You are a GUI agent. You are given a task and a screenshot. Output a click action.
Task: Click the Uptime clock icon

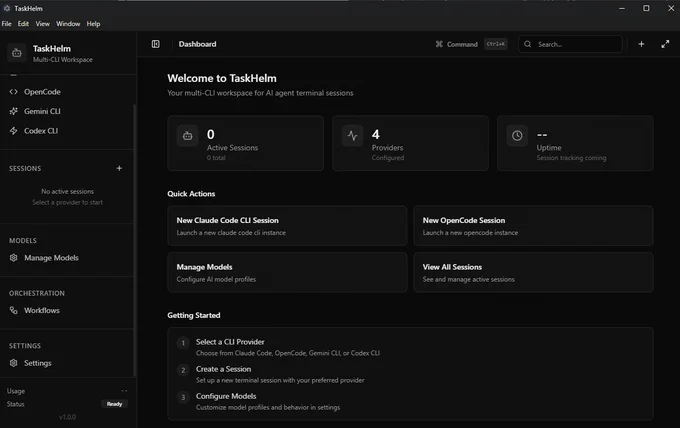[517, 136]
